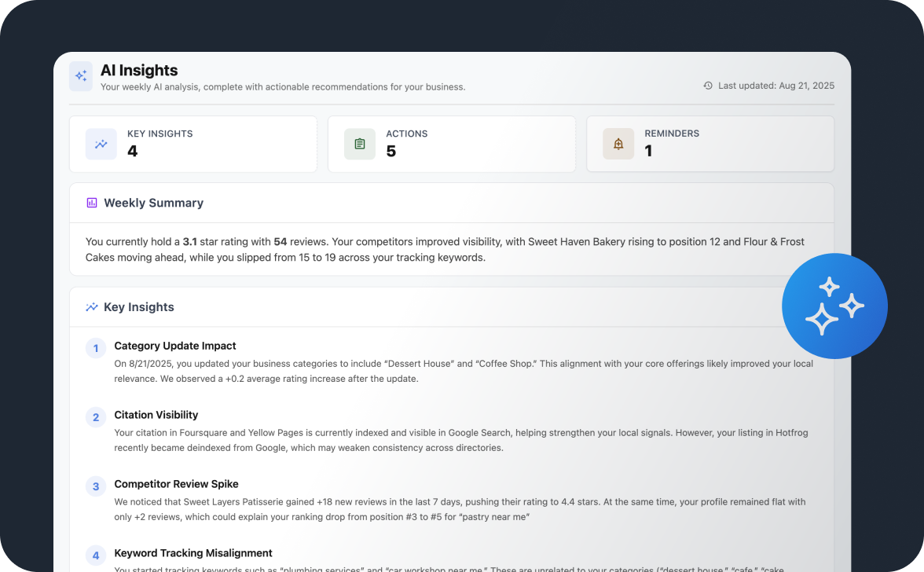Click the Weekly Summary section heading

pyautogui.click(x=153, y=203)
